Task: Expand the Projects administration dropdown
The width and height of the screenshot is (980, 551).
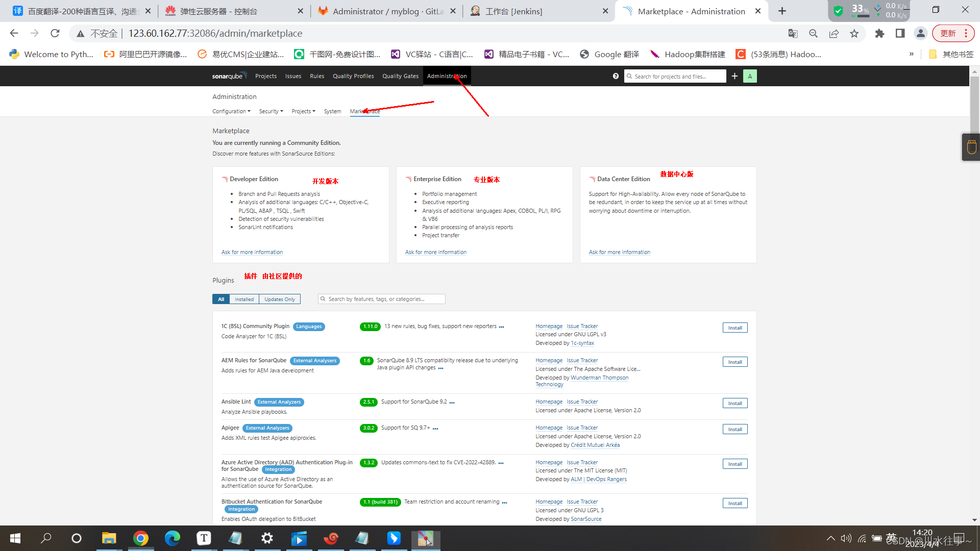Action: click(x=303, y=111)
